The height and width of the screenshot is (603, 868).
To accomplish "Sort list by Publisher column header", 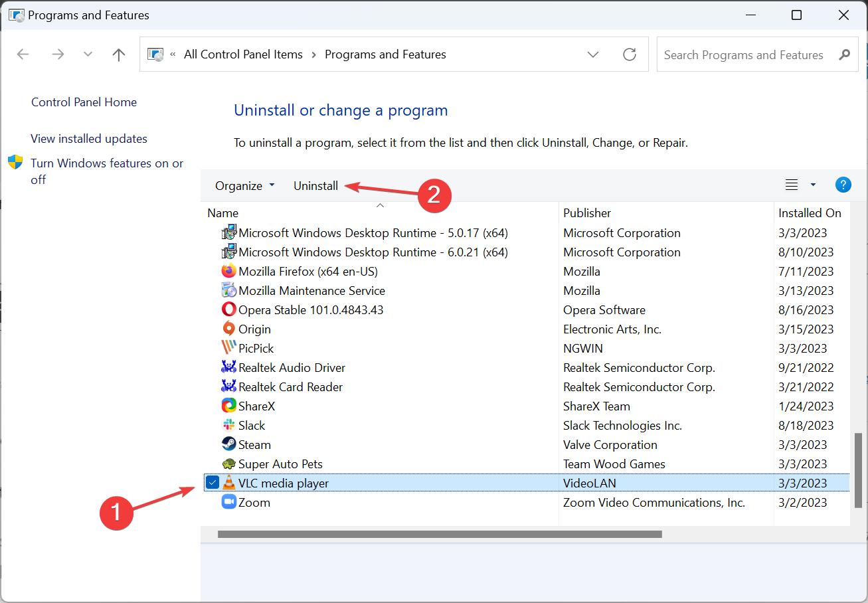I will (x=587, y=213).
